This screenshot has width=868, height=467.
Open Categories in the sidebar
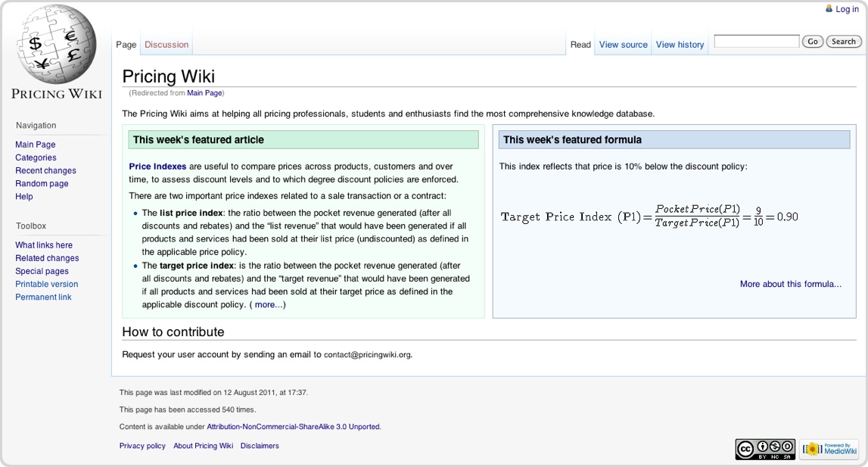click(x=36, y=157)
